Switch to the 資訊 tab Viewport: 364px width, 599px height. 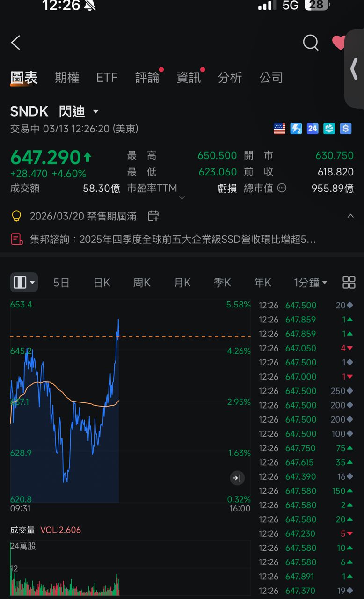(x=189, y=78)
